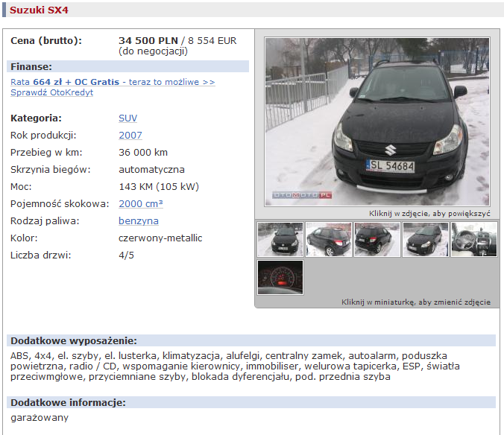This screenshot has width=504, height=435.
Task: Select the first thumbnail showing car front
Action: pos(280,240)
